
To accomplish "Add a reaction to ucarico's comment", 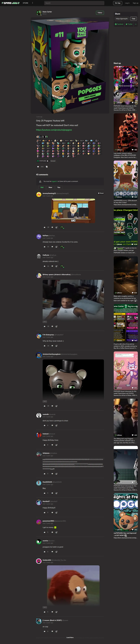I will [x=56, y=552].
